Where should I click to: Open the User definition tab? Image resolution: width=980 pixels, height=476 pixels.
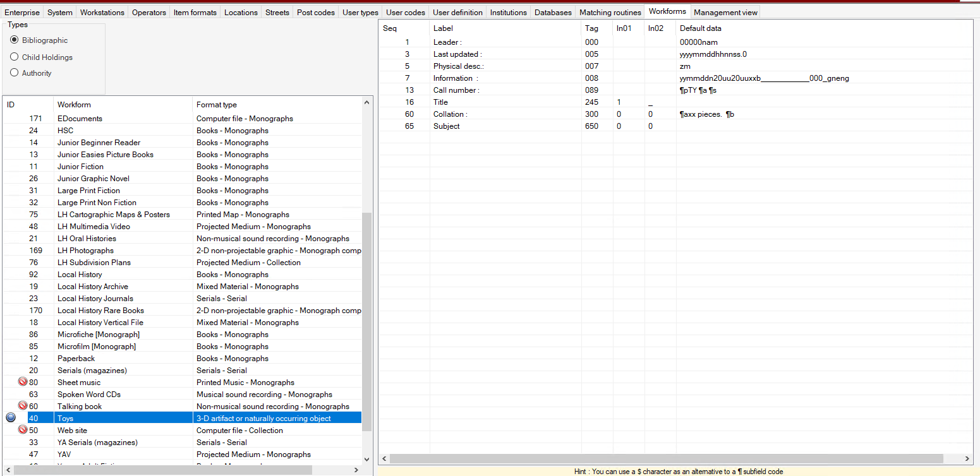pyautogui.click(x=457, y=11)
